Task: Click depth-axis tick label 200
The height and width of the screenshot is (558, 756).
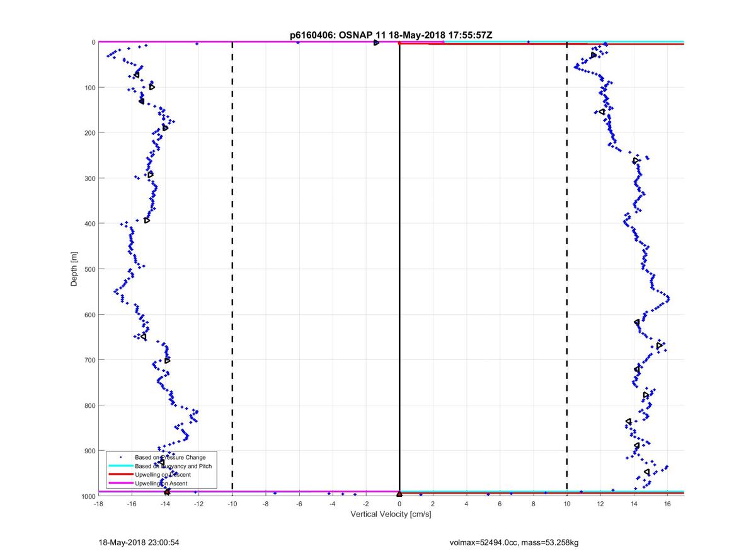Action: [89, 133]
